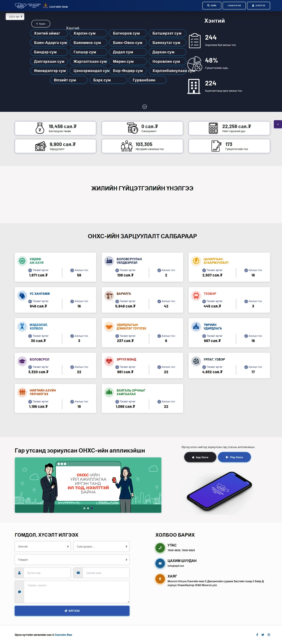This screenshot has height=644, width=282.
Task: Select the third carousel dot on banner
Action: click(92, 508)
